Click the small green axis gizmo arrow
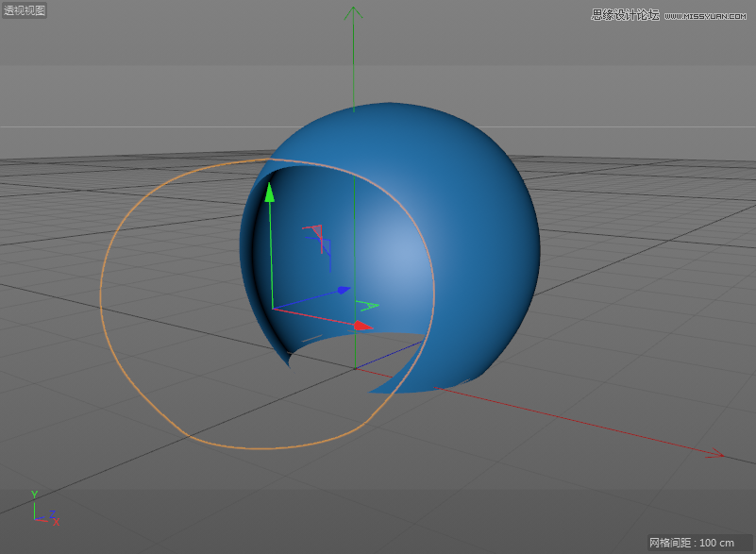 (x=366, y=304)
